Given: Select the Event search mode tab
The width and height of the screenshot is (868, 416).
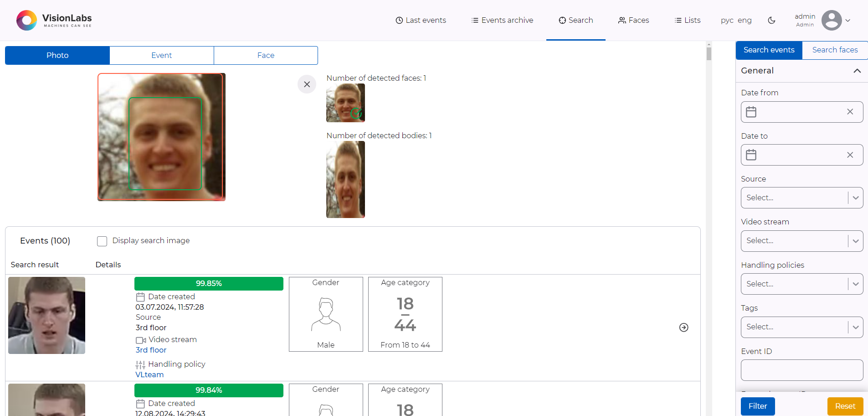Looking at the screenshot, I should click(161, 55).
